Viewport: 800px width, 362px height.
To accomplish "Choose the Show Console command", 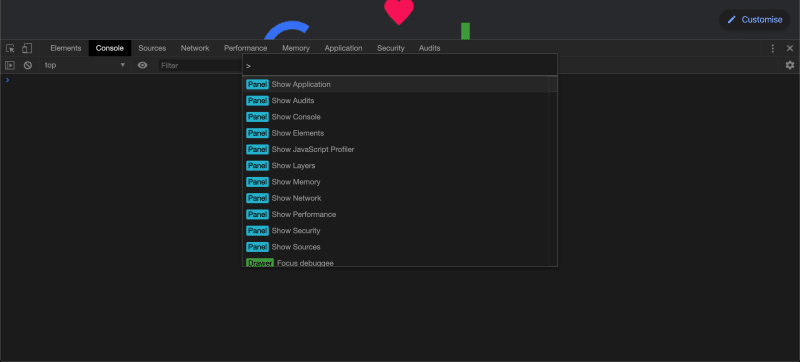I will 395,117.
